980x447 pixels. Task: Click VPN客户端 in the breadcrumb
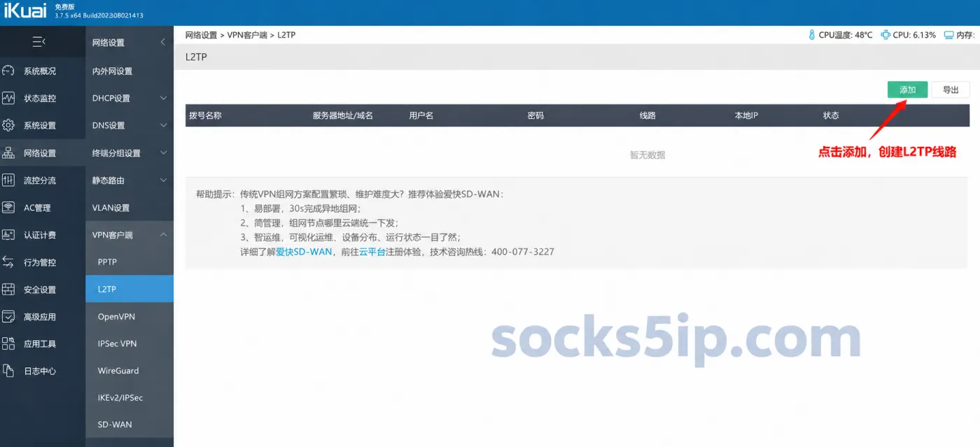(247, 35)
